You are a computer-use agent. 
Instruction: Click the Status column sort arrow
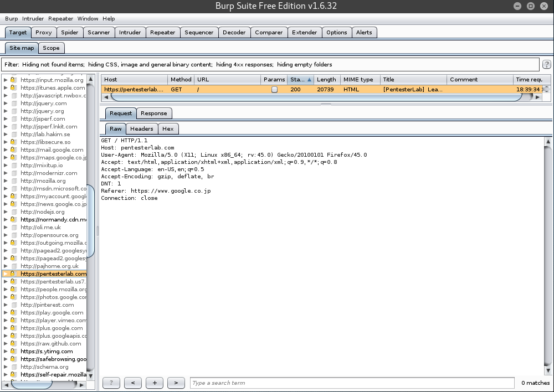point(309,80)
